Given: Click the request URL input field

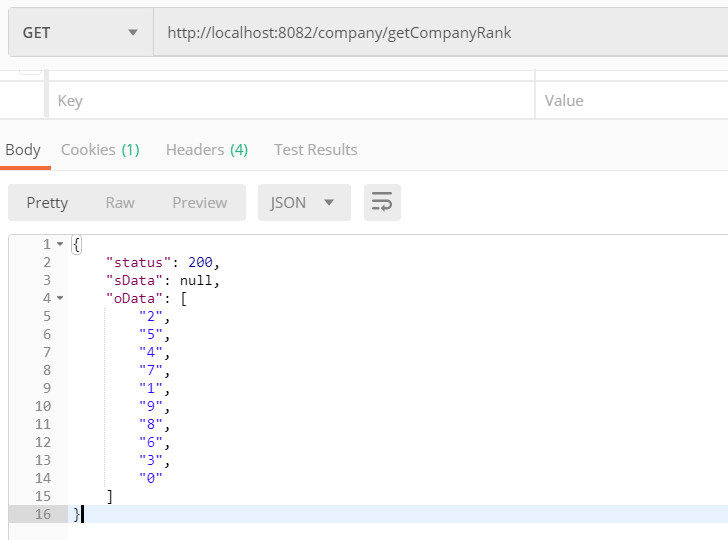Looking at the screenshot, I should (x=441, y=33).
